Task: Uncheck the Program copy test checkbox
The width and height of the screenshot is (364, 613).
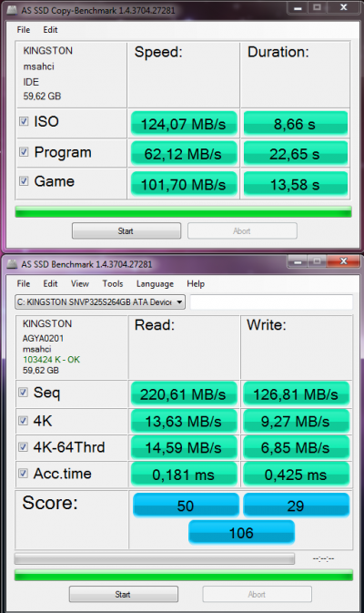Action: click(x=24, y=152)
